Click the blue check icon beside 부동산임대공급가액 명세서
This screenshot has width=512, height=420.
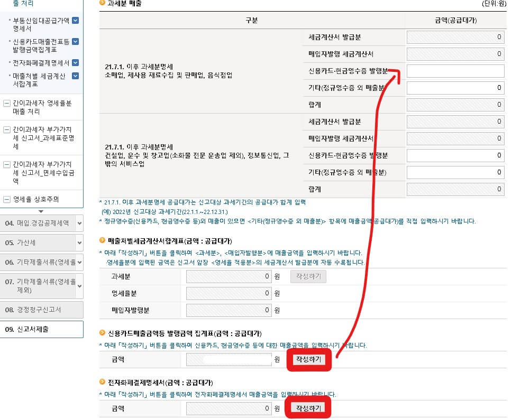click(76, 20)
